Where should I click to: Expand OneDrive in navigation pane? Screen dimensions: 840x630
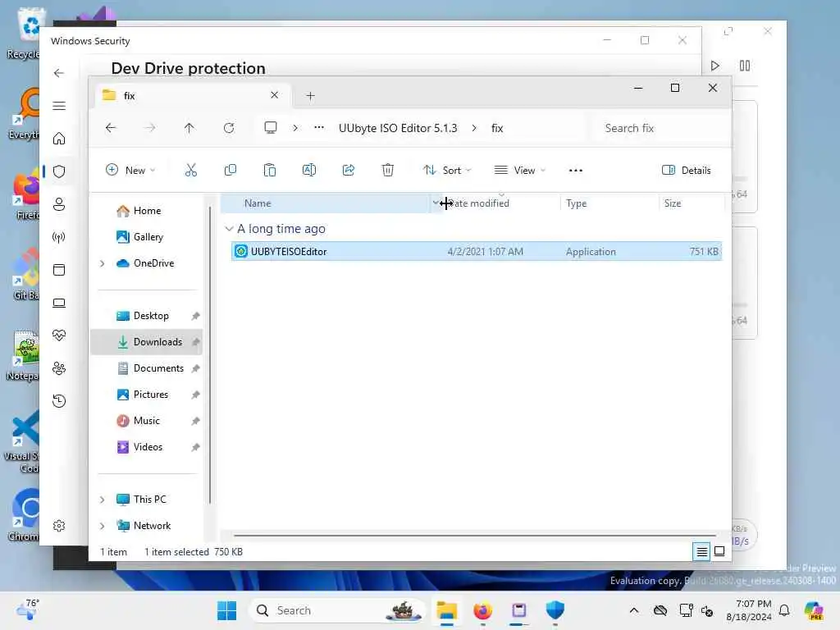[102, 263]
